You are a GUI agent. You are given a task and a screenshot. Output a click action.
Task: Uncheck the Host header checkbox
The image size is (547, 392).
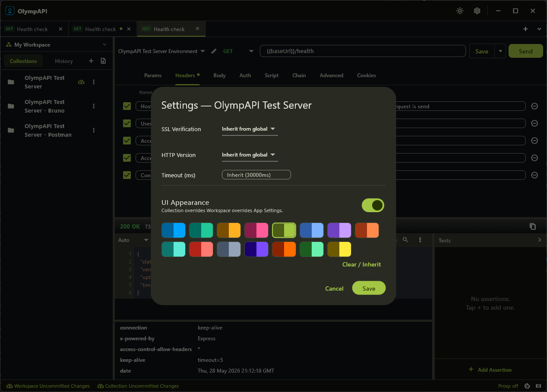click(x=127, y=106)
